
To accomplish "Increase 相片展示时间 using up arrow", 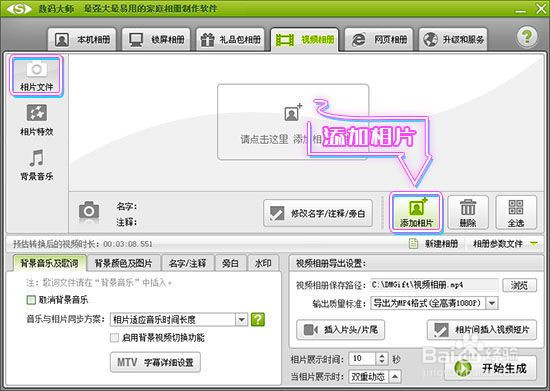I will 382,356.
